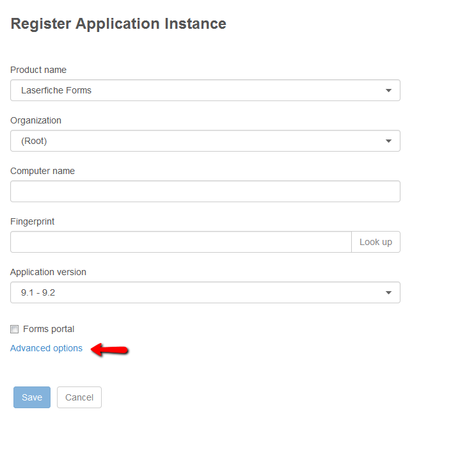Click the Register Application Instance heading

click(118, 24)
